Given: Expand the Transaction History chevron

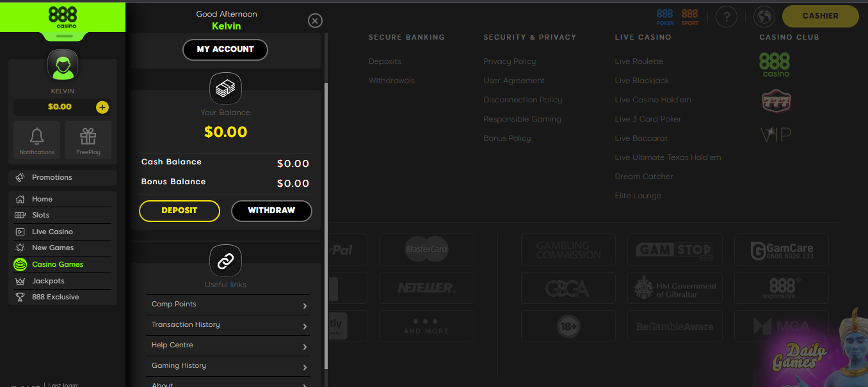Looking at the screenshot, I should pos(305,326).
